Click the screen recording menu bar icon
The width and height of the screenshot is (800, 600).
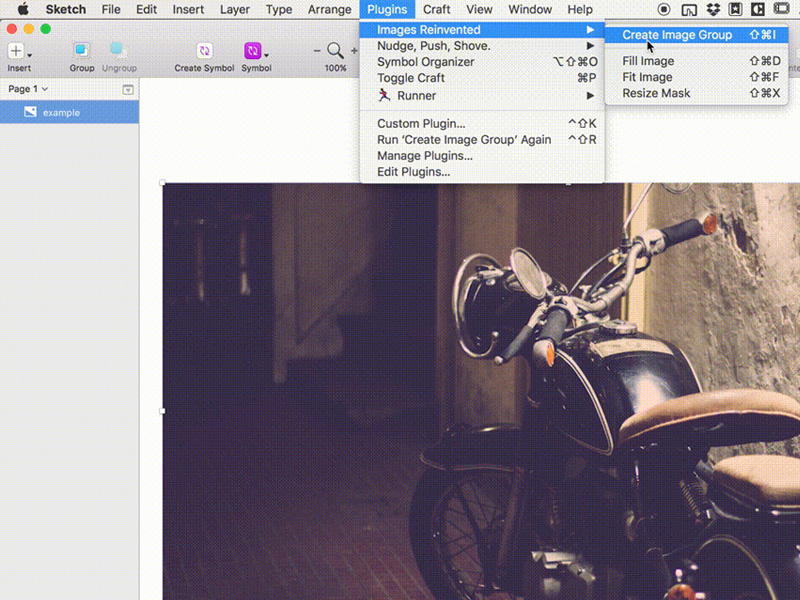coord(664,9)
